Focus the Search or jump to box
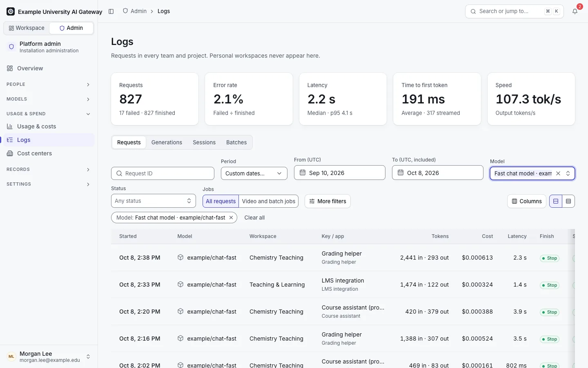Screen dimensions: 588x368 pyautogui.click(x=514, y=11)
